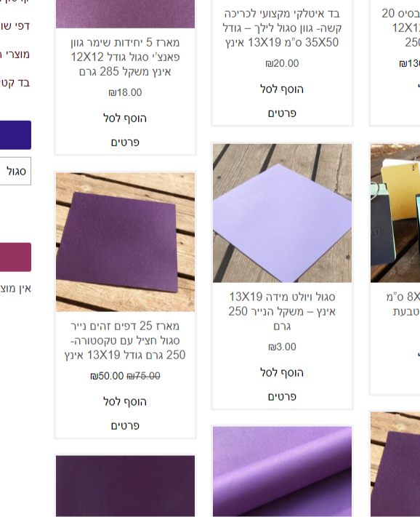Open the violet 13X19 paper product title
Screen dimensions: 420x517
pos(282,312)
